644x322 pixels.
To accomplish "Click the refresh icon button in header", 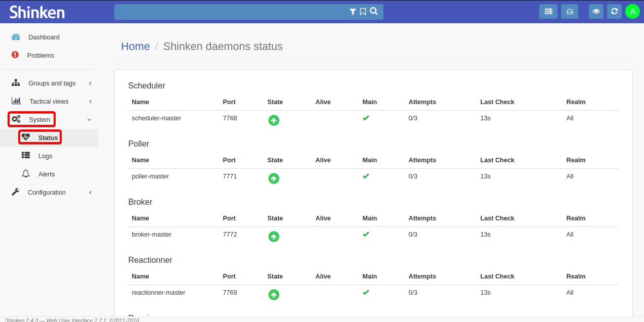I will point(614,11).
